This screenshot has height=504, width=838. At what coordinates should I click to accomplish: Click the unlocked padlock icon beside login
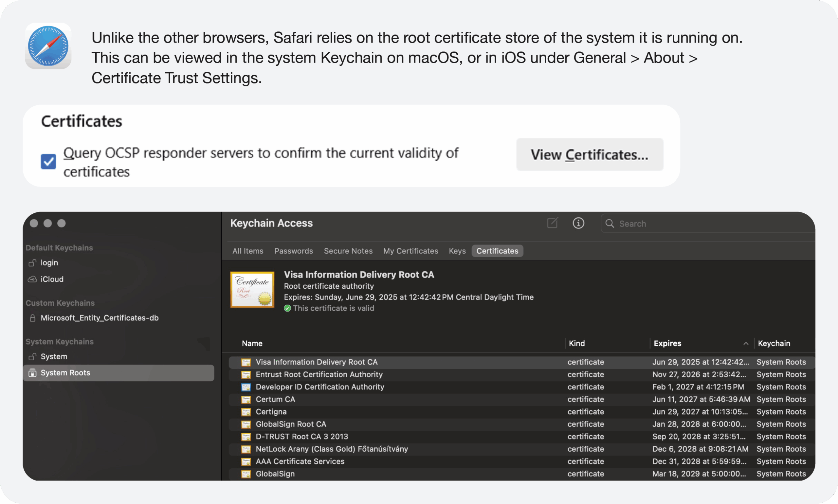pyautogui.click(x=32, y=262)
